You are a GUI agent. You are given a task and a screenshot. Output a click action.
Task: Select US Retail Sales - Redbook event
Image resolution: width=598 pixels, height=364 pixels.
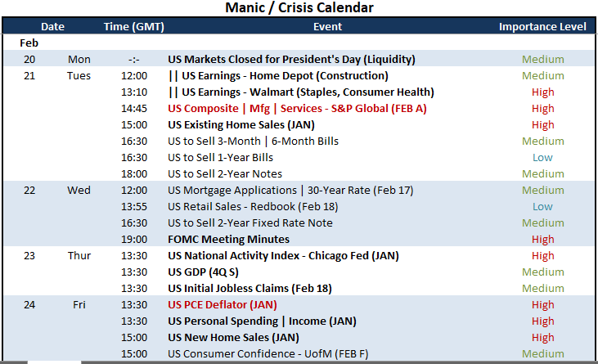(253, 207)
